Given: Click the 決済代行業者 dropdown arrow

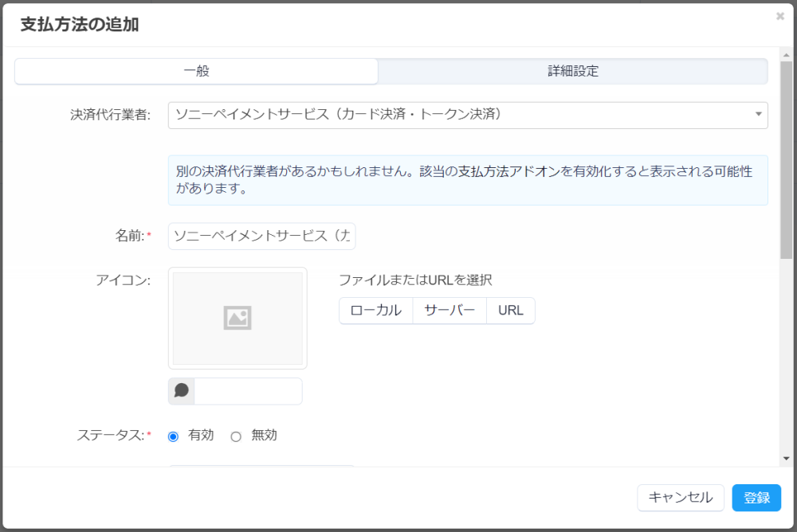Looking at the screenshot, I should point(759,115).
